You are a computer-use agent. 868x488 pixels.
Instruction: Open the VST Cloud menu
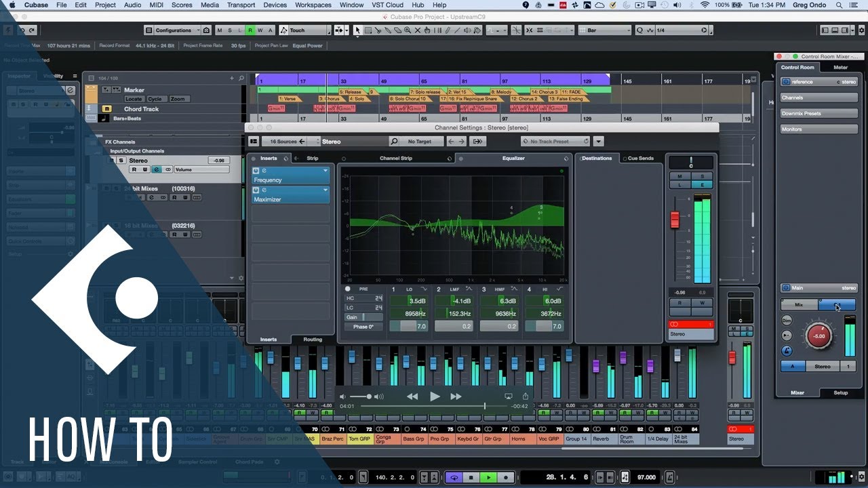(x=387, y=5)
